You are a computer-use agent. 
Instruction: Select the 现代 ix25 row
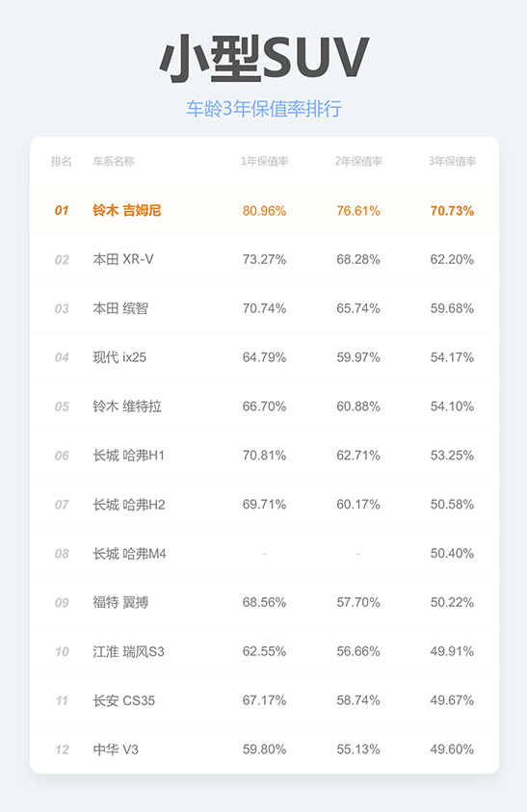pyautogui.click(x=264, y=356)
